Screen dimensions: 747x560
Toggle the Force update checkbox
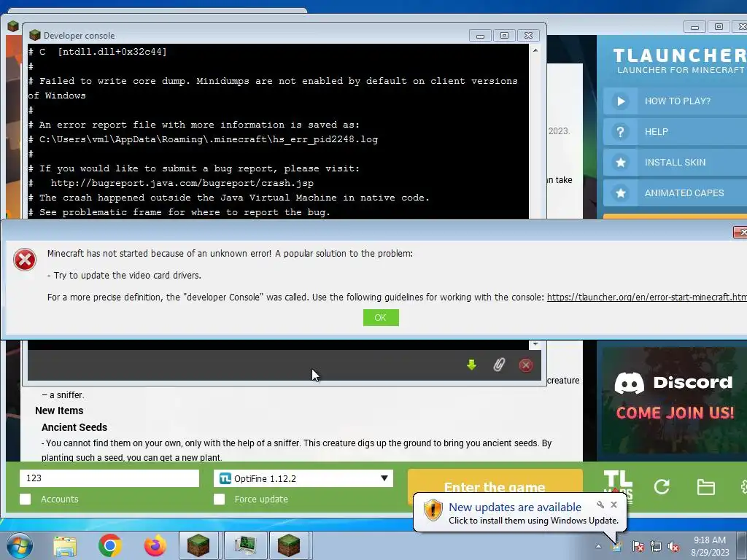point(219,499)
